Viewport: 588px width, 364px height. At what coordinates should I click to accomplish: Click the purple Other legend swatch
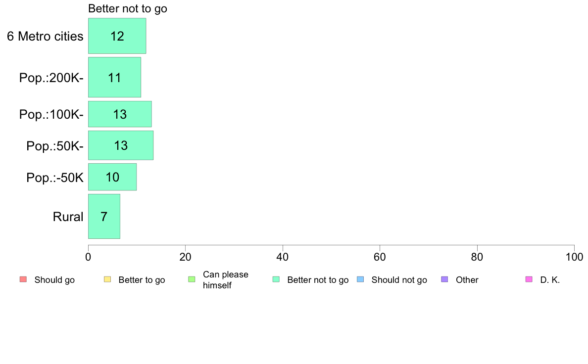[x=445, y=279]
